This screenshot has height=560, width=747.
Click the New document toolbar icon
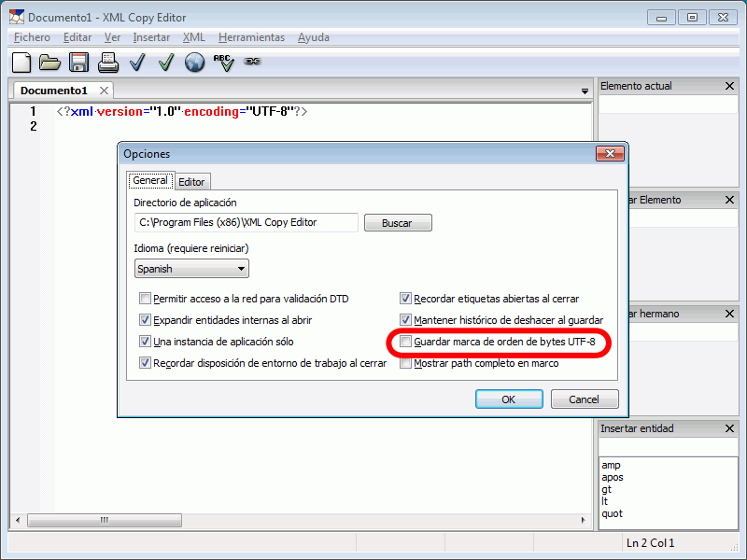(x=21, y=63)
